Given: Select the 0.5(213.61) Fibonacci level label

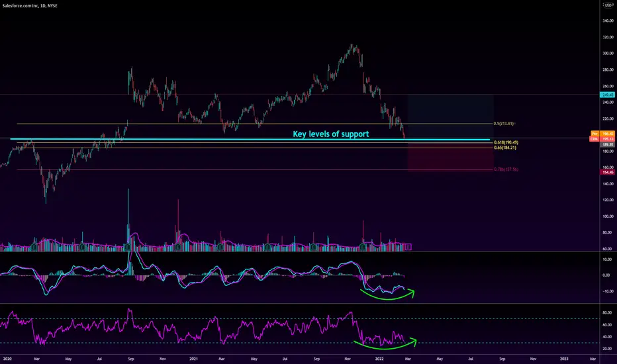Looking at the screenshot, I should click(504, 124).
